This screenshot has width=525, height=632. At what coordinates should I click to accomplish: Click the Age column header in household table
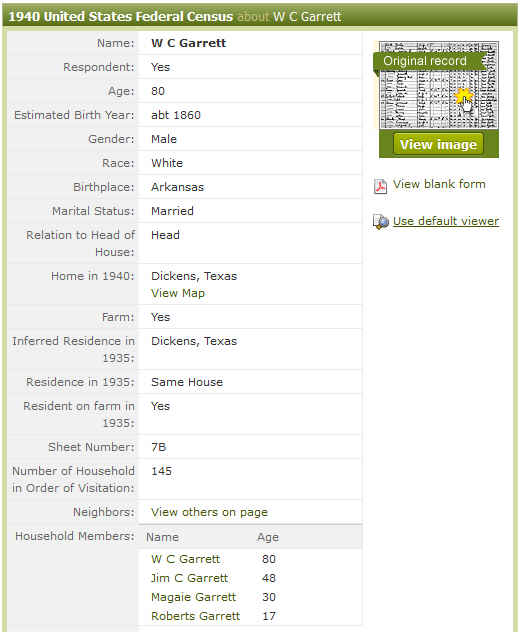pos(268,537)
